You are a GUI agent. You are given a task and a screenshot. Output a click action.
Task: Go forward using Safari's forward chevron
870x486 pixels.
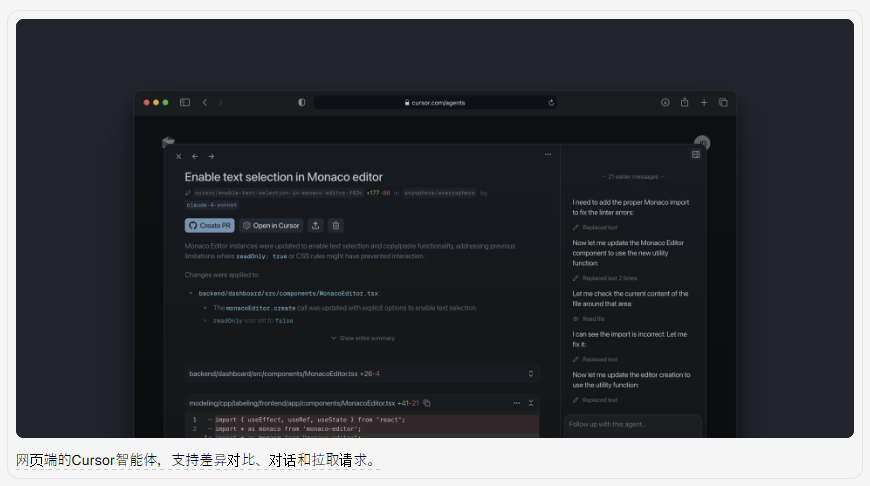click(220, 102)
